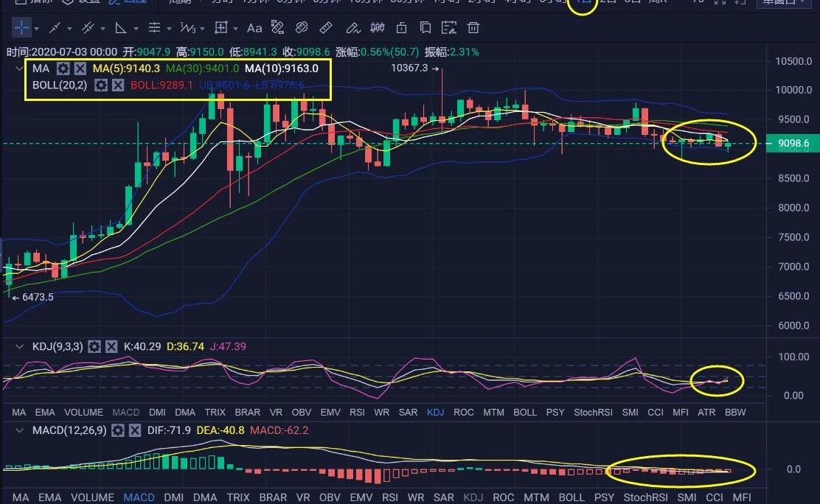Click the lock drawings icon
820x504 pixels.
(401, 28)
